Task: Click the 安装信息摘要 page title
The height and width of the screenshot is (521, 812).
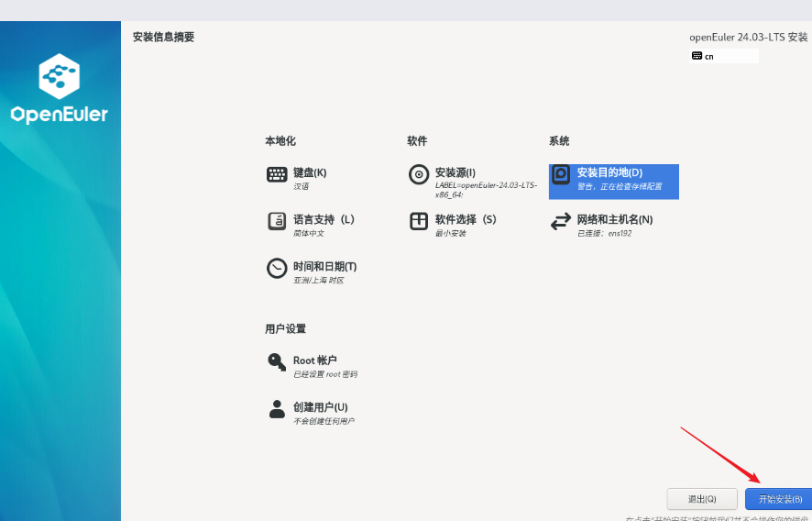Action: pyautogui.click(x=164, y=37)
